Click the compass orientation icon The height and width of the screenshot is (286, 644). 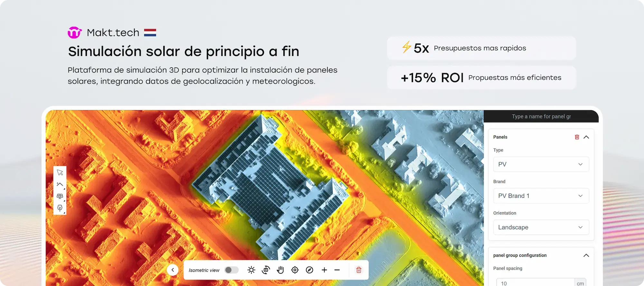click(309, 270)
